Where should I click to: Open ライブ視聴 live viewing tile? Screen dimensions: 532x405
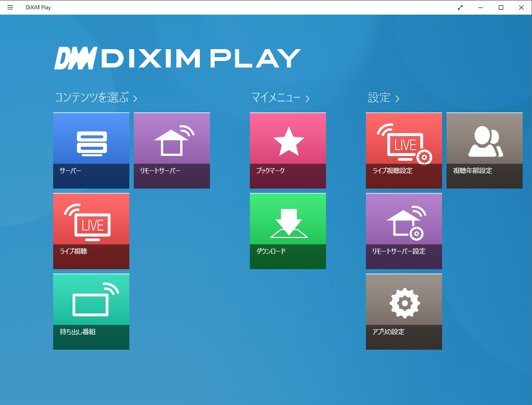tap(91, 231)
